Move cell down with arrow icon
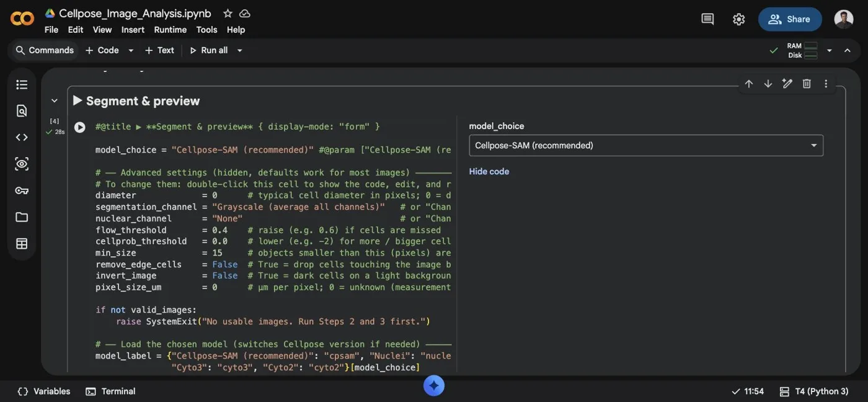Image resolution: width=868 pixels, height=402 pixels. pos(768,84)
